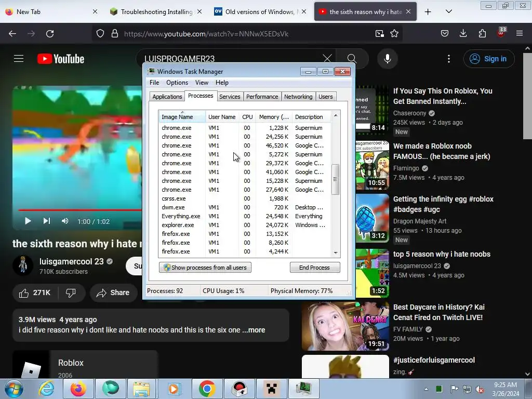
Task: Open Firefox extensions puzzle icon
Action: (482, 34)
